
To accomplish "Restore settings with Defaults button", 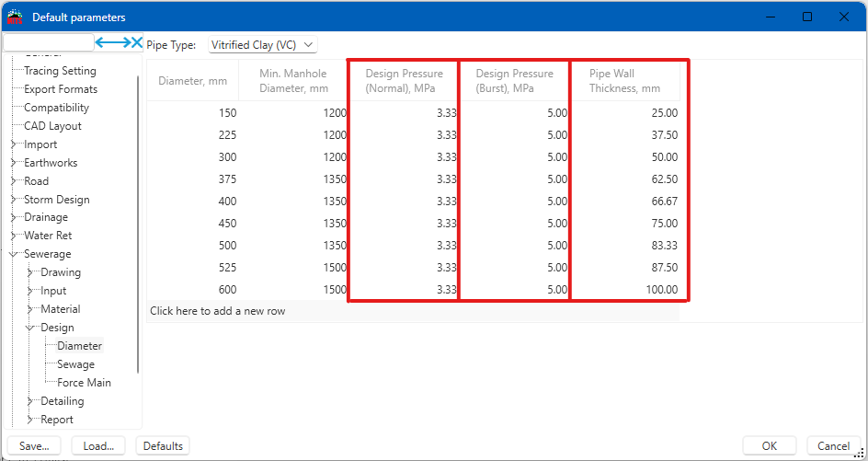I will click(163, 446).
